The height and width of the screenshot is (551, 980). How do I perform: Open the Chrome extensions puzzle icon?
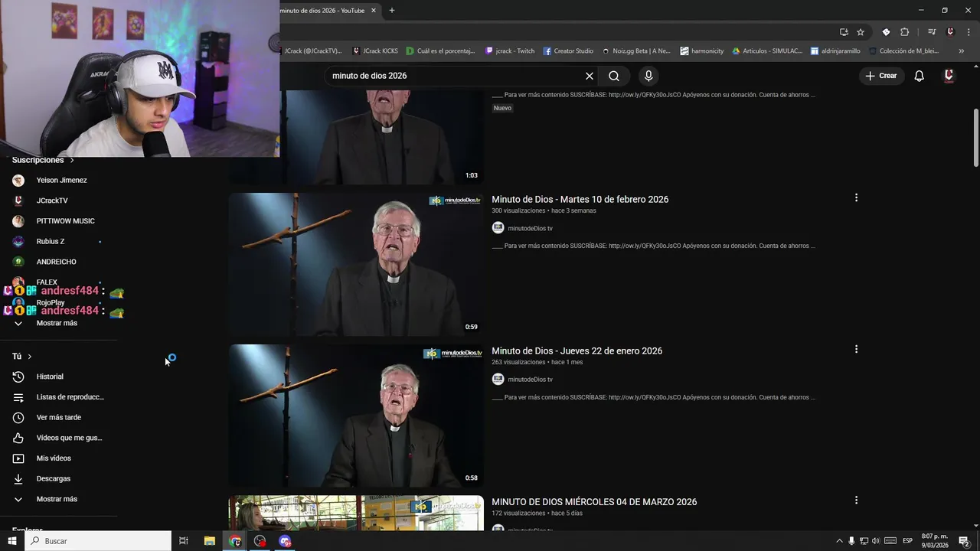coord(905,32)
